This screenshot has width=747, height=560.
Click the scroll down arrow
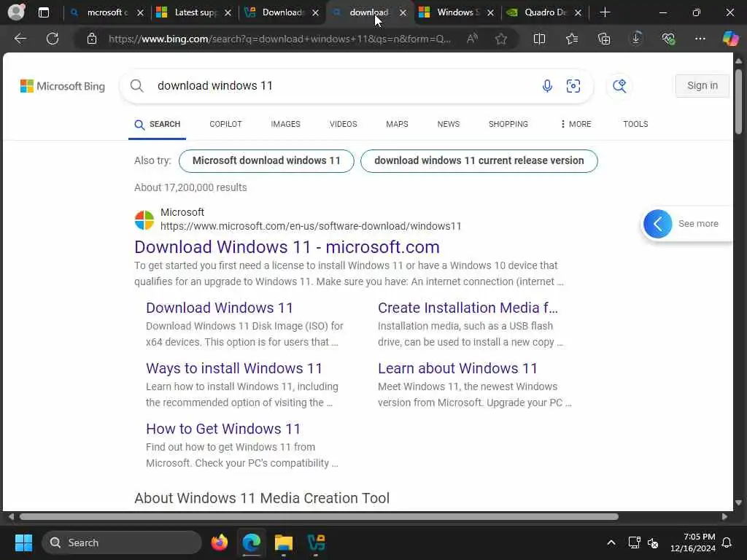click(738, 502)
